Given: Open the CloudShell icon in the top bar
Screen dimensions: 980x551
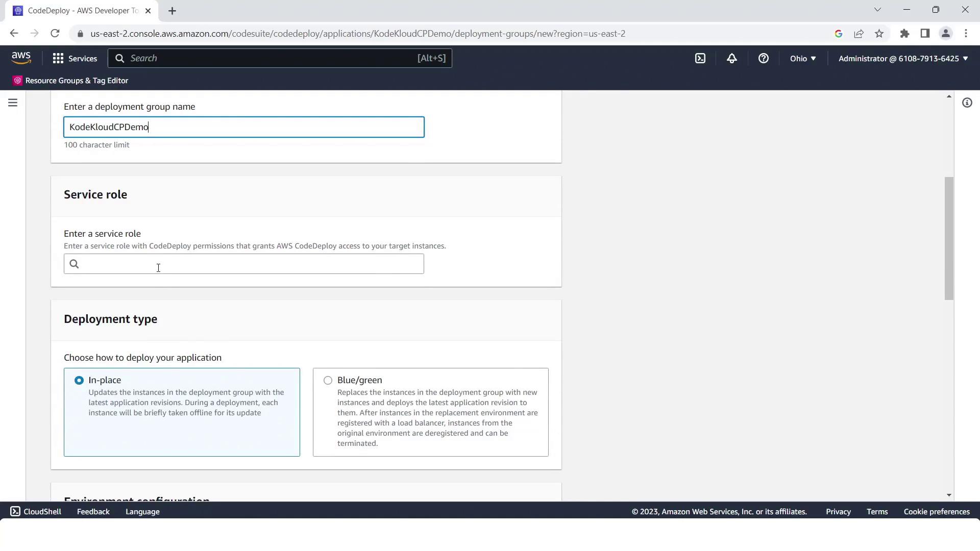Looking at the screenshot, I should point(700,59).
